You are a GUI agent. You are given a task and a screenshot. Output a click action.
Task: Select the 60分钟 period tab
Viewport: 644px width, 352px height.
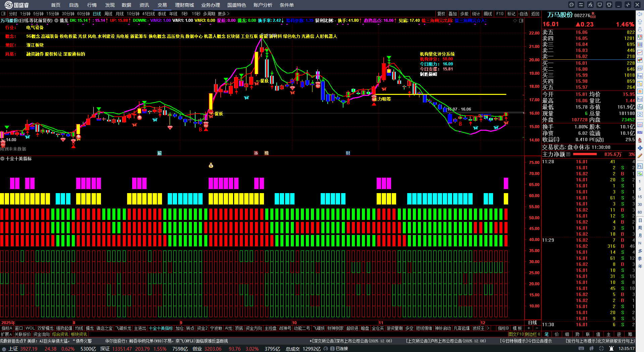coord(84,14)
